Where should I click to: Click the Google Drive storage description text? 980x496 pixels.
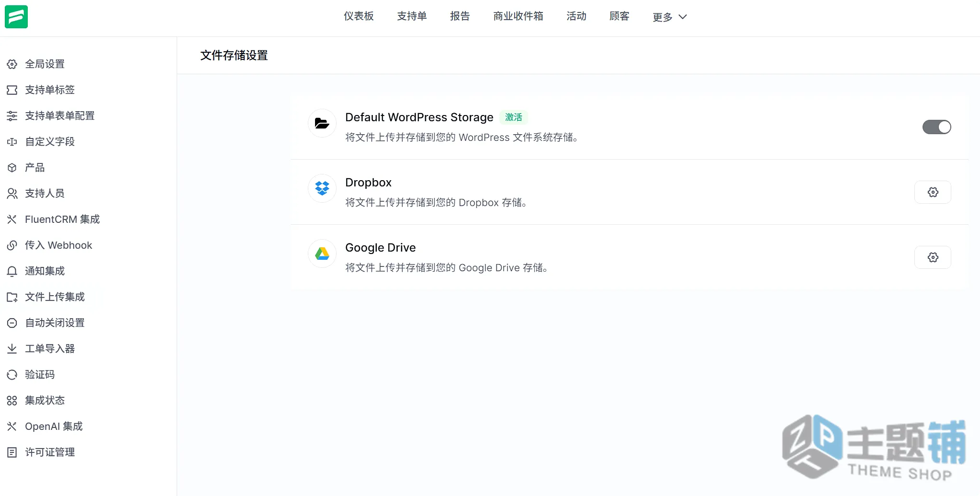point(447,268)
